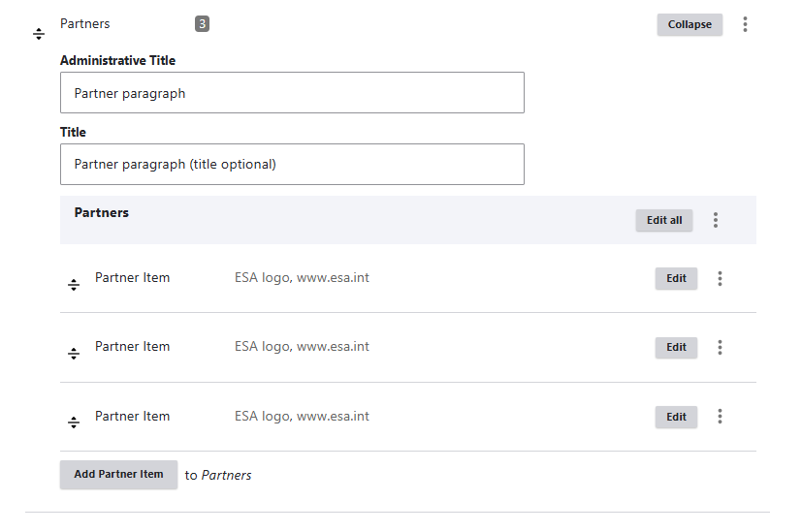Focus the Administrative Title input field
This screenshot has height=532, width=802.
tap(292, 92)
